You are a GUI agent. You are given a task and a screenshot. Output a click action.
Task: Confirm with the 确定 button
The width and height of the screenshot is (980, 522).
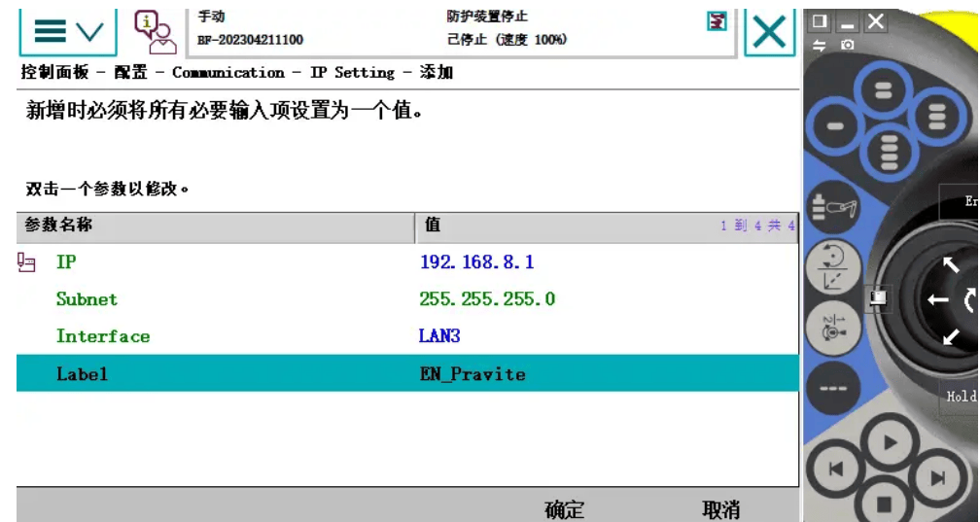click(564, 509)
